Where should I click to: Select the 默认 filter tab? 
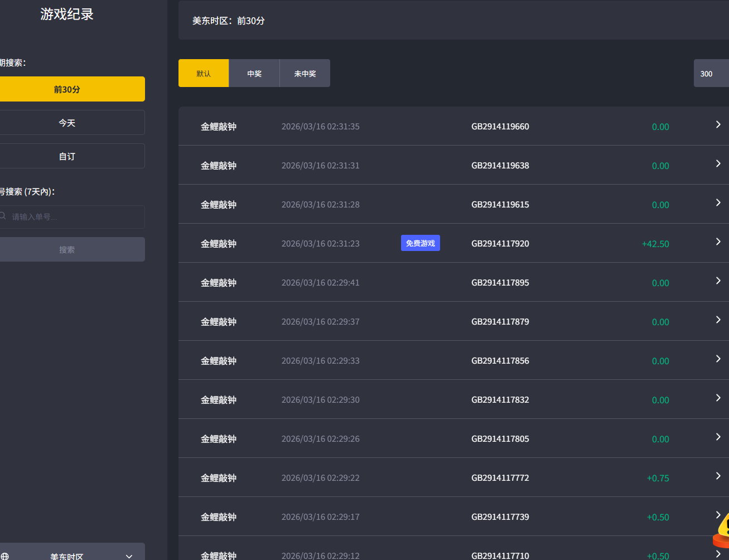[204, 74]
